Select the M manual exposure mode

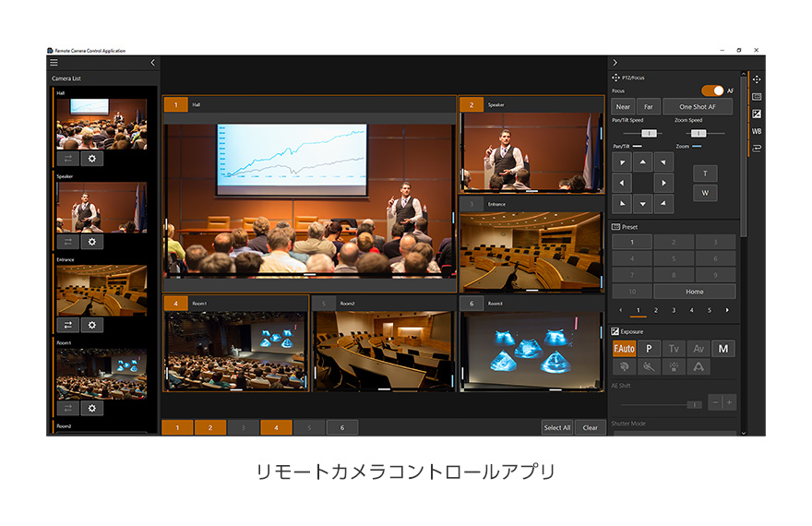coord(723,349)
